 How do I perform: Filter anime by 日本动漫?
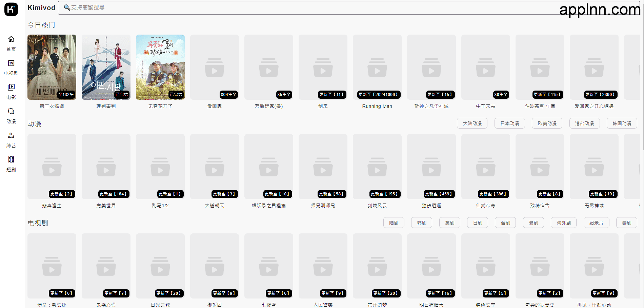coord(509,123)
